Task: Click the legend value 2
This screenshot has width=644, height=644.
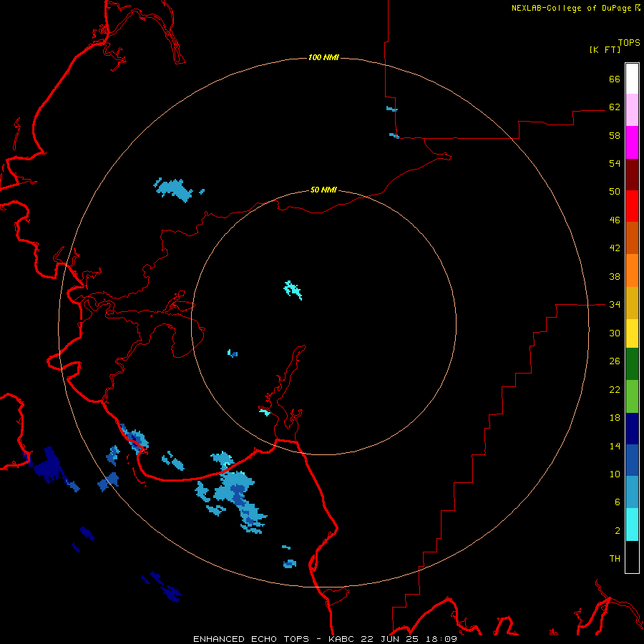Action: tap(618, 531)
